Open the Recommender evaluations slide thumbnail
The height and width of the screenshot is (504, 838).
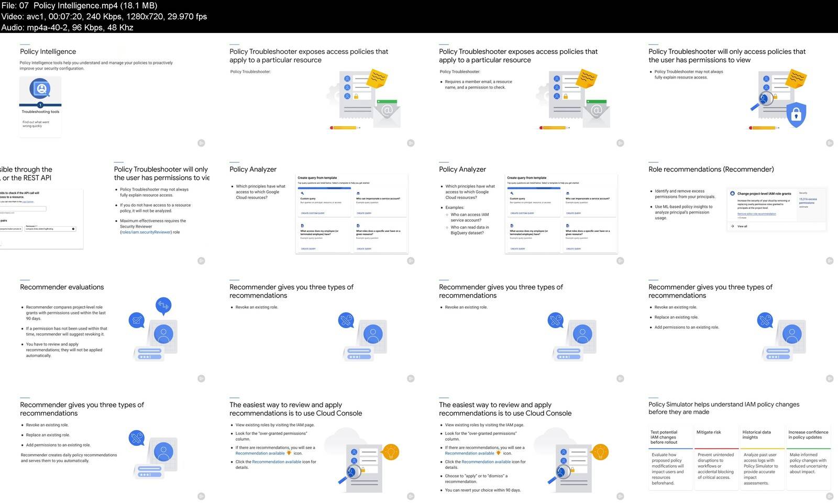click(x=105, y=328)
